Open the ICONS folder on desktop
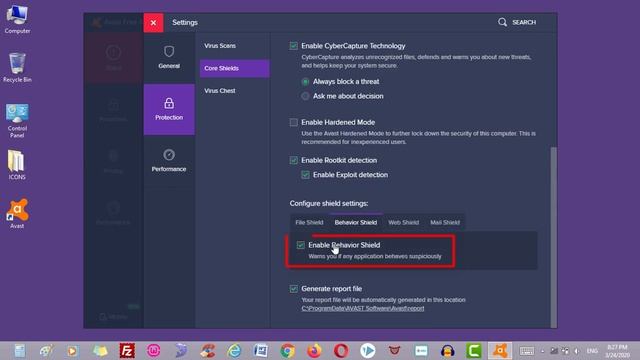 17,165
